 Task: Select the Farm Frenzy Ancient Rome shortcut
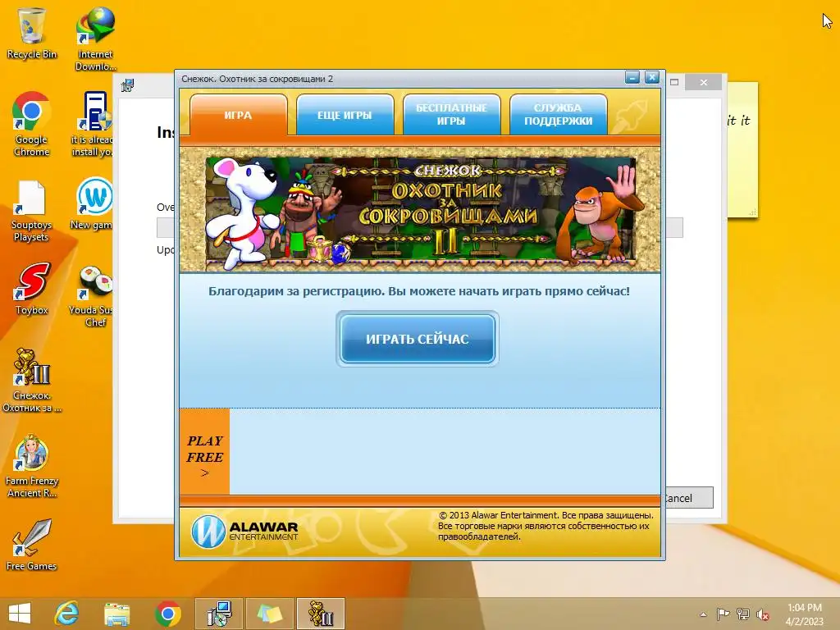(32, 466)
